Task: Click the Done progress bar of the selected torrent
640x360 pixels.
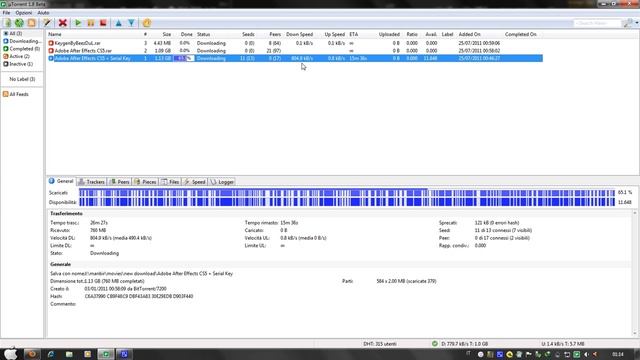Action: (x=183, y=58)
